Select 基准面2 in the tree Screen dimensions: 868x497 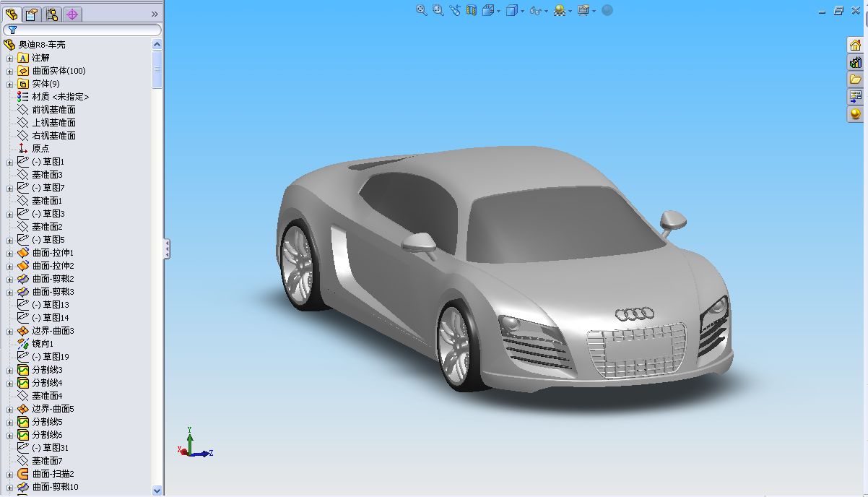[47, 227]
